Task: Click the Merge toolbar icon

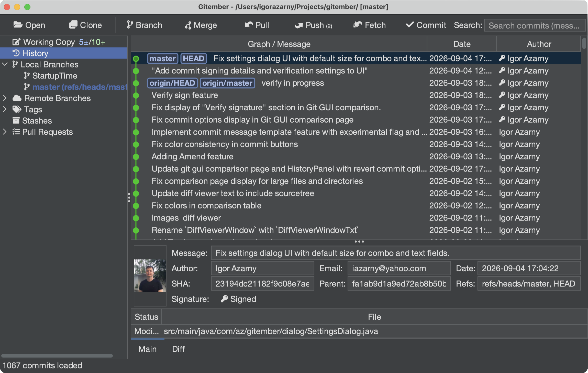Action: coord(188,25)
